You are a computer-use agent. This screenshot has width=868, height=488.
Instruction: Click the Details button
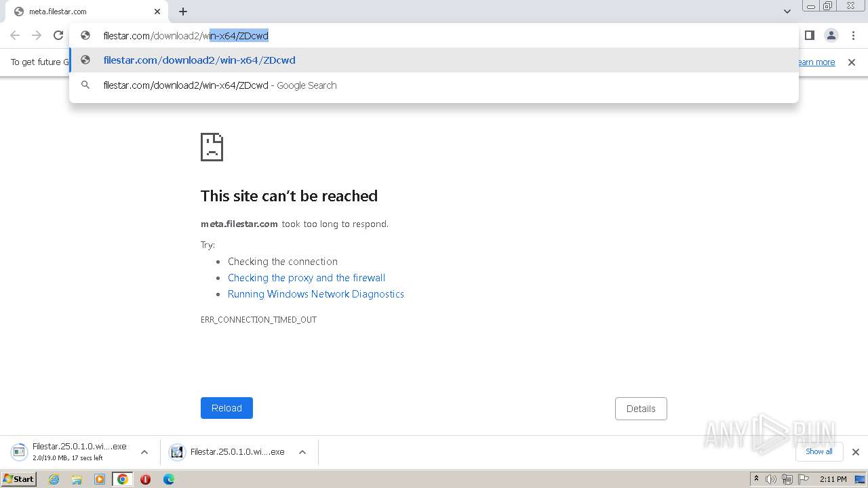[641, 409]
